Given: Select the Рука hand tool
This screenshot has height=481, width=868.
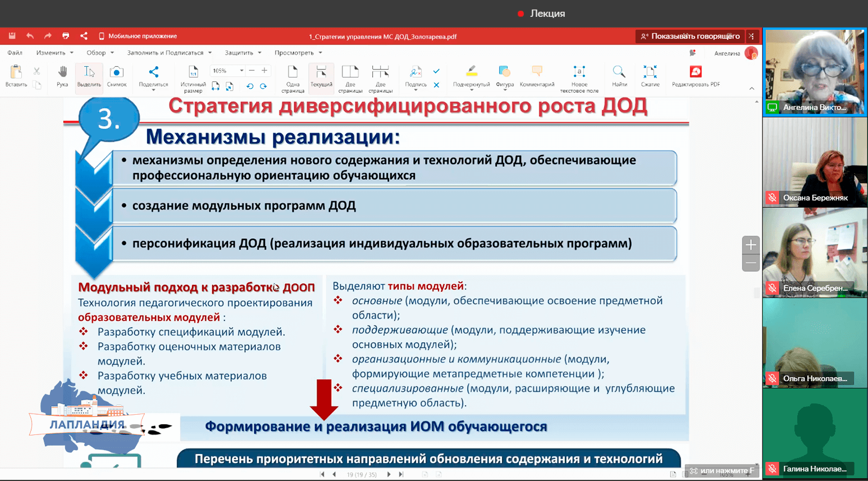Looking at the screenshot, I should [62, 76].
